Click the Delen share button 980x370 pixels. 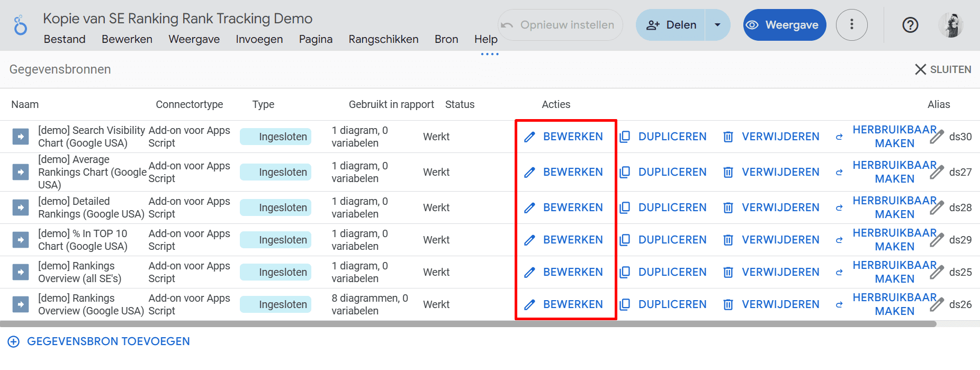click(671, 25)
